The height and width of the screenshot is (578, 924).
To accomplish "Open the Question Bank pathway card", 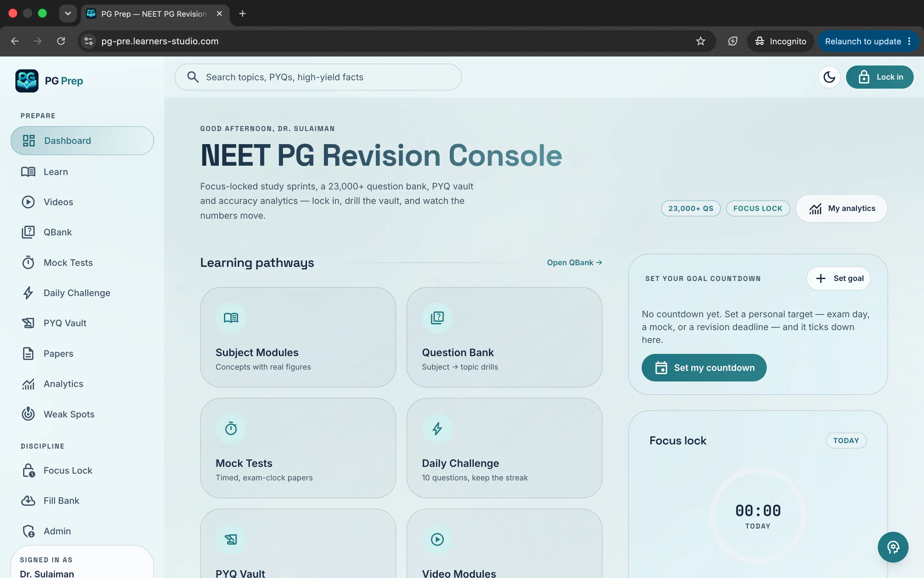I will 504,337.
